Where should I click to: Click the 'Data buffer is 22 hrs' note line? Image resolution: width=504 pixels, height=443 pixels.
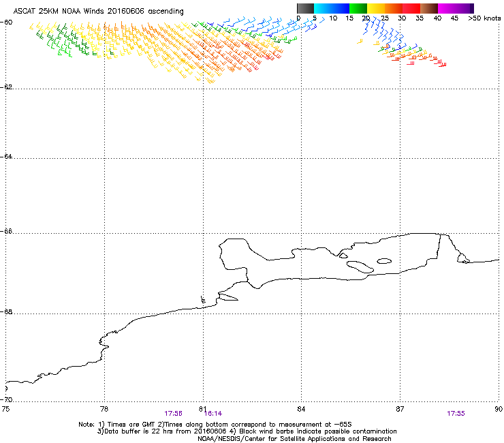tap(247, 431)
